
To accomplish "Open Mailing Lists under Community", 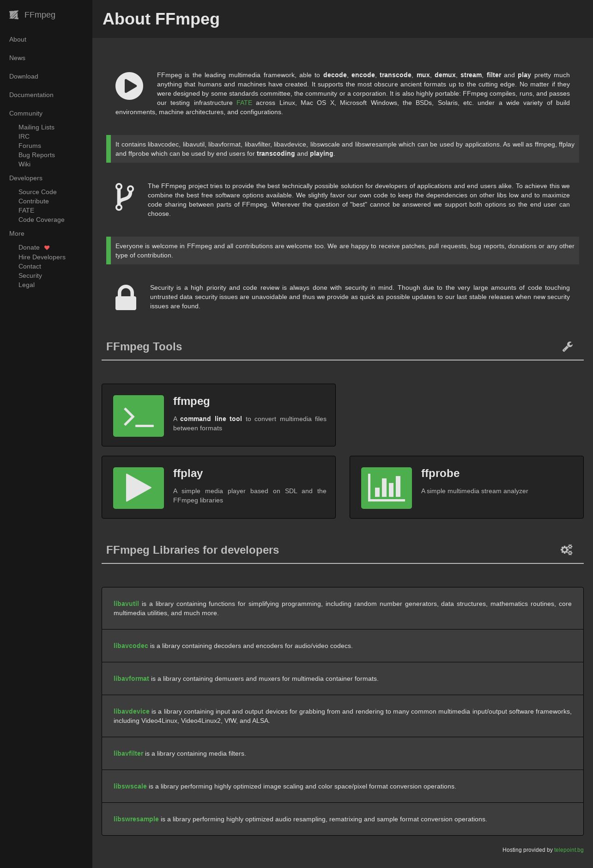I will 36,127.
